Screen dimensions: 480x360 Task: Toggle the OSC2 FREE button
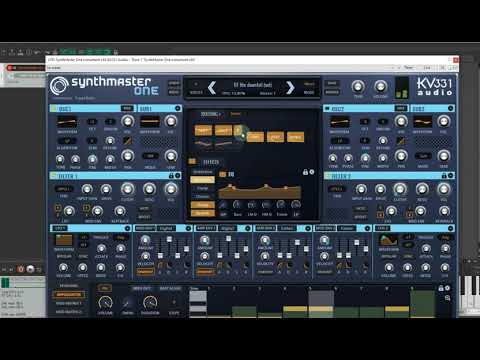point(400,108)
